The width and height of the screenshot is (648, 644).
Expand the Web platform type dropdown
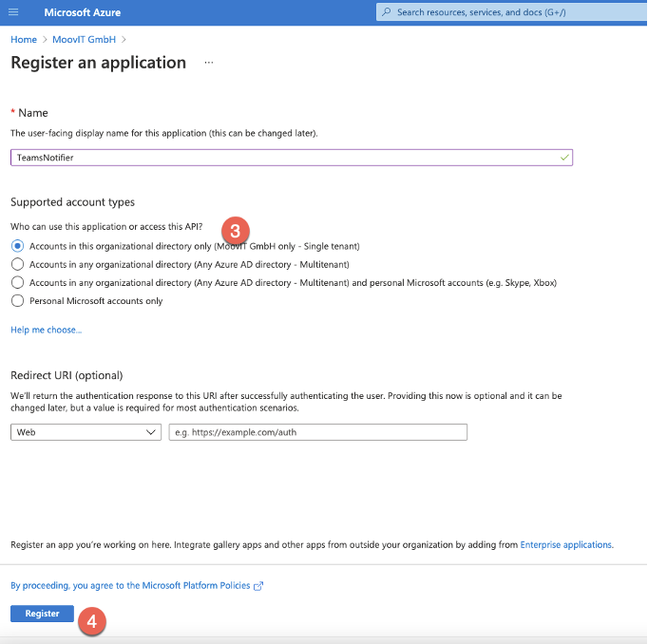(x=86, y=432)
